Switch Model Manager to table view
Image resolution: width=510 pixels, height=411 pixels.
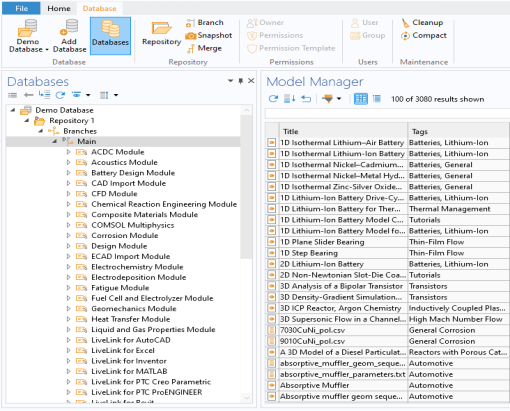361,99
